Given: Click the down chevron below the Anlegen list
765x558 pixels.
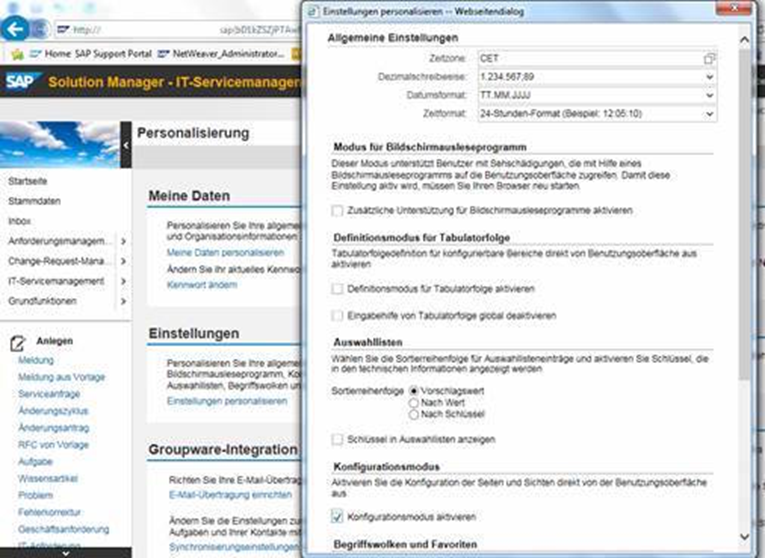Looking at the screenshot, I should (x=65, y=551).
